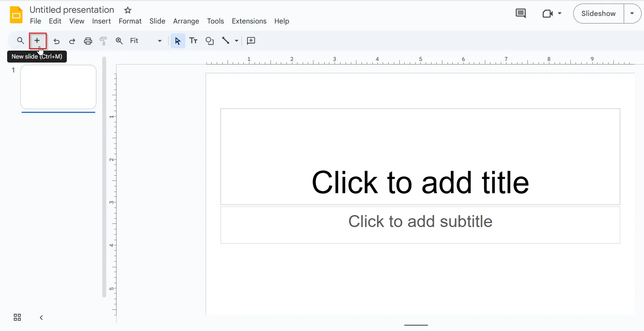
Task: Open the Arrange menu
Action: [186, 21]
